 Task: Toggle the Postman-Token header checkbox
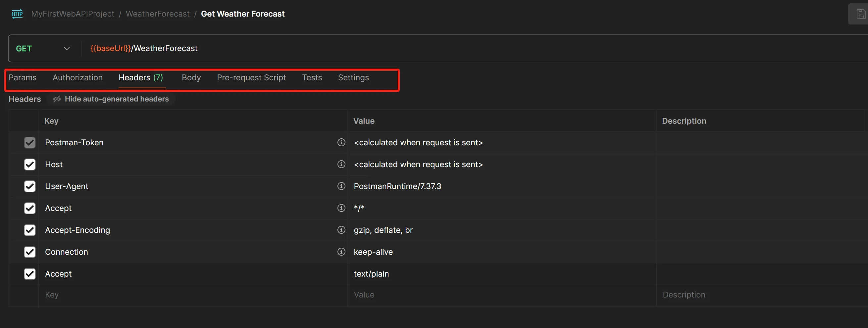pos(30,142)
